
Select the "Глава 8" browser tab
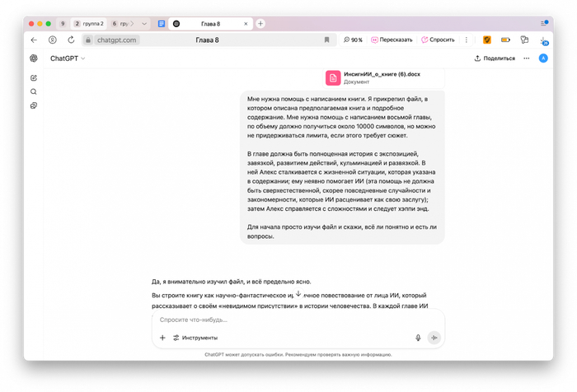tap(209, 24)
